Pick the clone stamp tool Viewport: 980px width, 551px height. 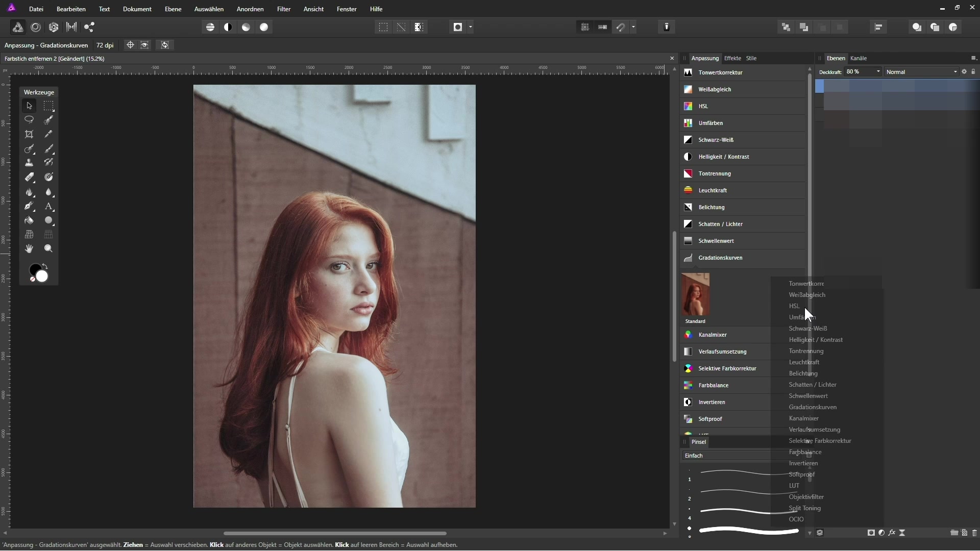click(29, 163)
